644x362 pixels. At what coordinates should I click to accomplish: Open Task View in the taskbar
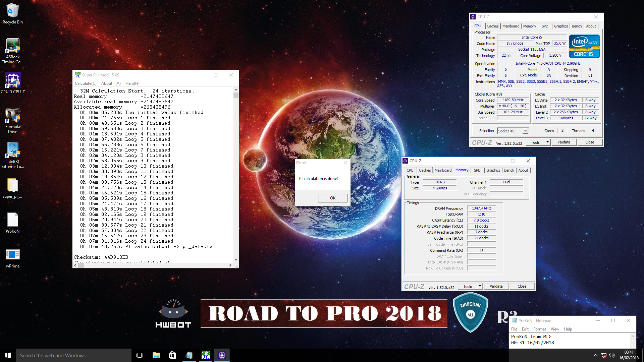[x=140, y=355]
